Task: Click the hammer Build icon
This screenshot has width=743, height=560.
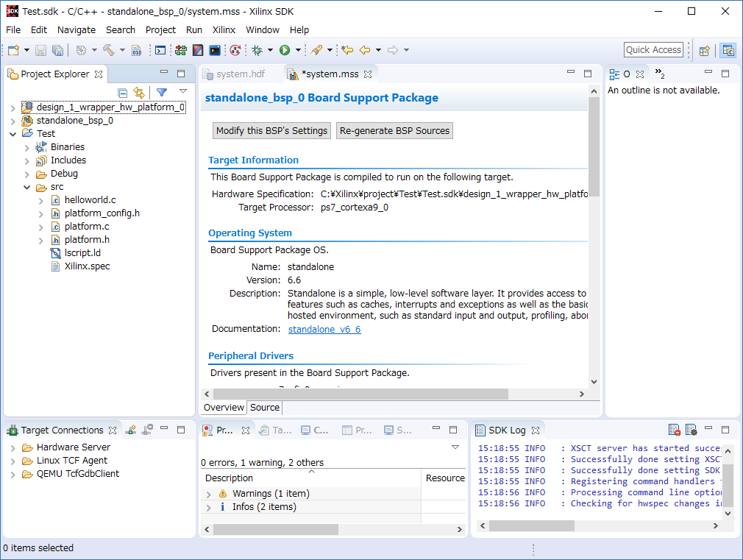Action: (109, 50)
